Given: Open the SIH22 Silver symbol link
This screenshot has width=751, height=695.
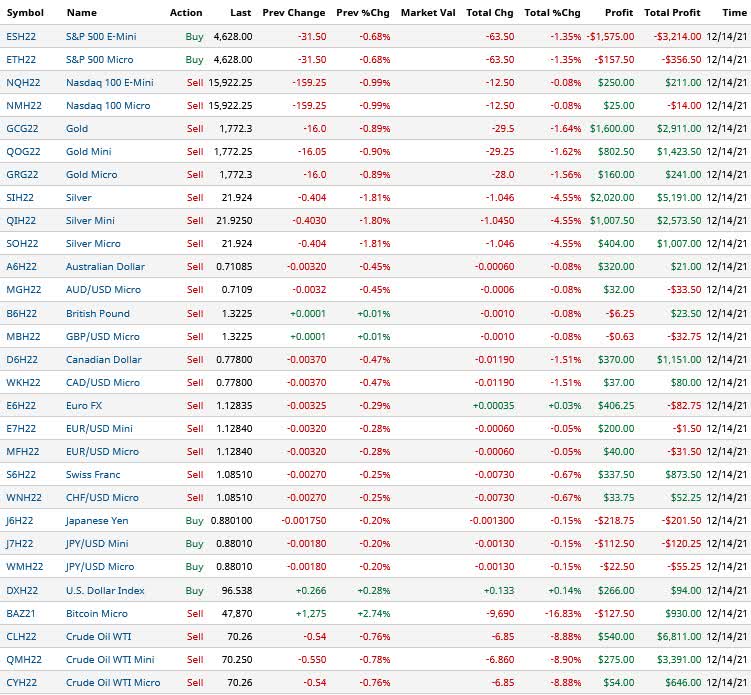Looking at the screenshot, I should click(x=20, y=197).
